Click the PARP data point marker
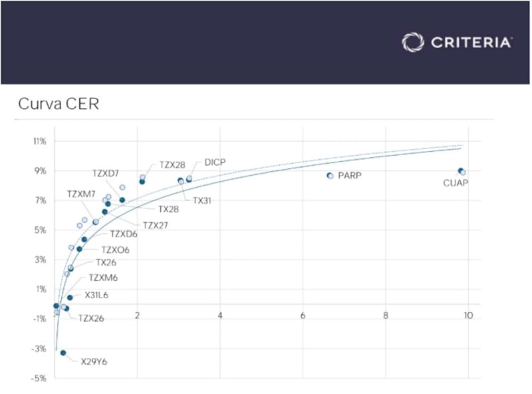532x394 pixels. click(x=330, y=176)
